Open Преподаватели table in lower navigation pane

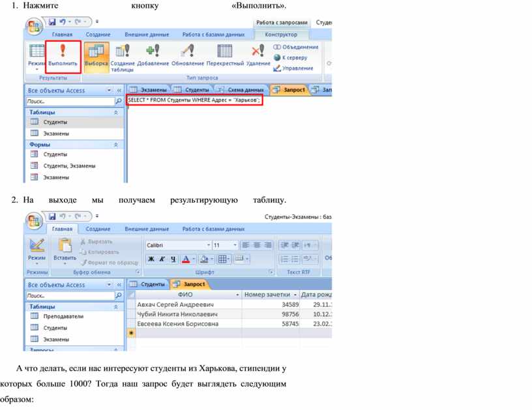63,316
